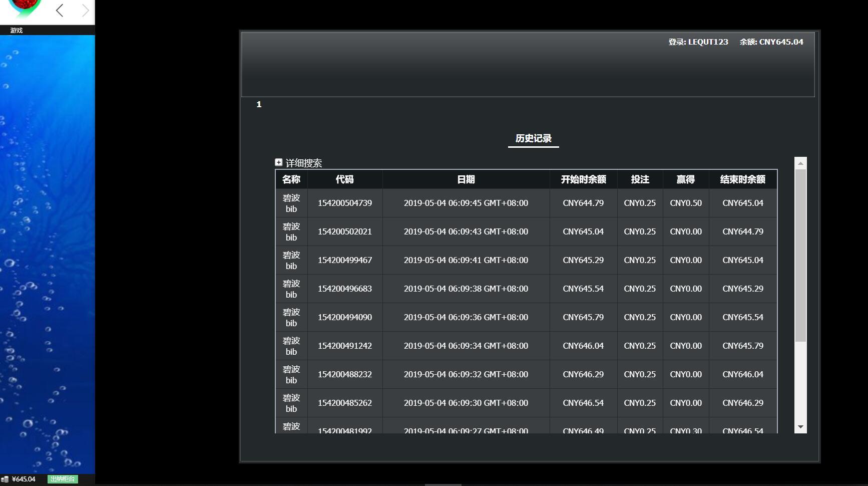
Task: Click 碧波 bib name in row 154200504739
Action: click(291, 203)
